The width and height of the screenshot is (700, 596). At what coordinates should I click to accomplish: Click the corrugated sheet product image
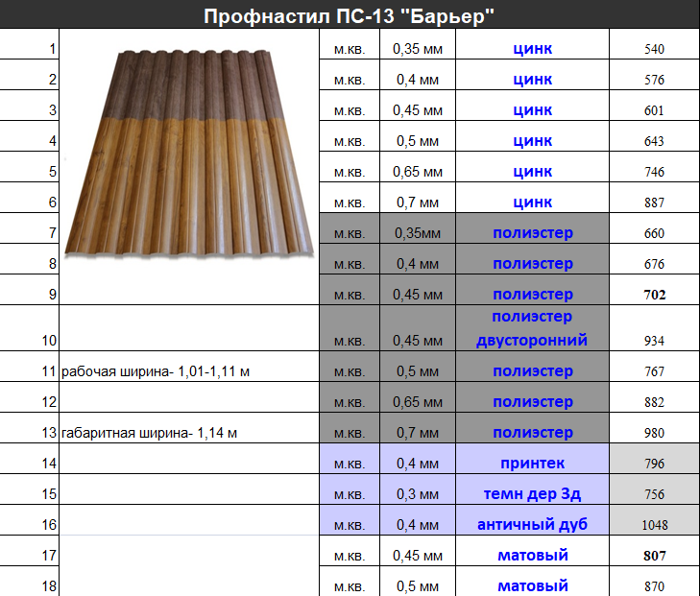click(189, 154)
